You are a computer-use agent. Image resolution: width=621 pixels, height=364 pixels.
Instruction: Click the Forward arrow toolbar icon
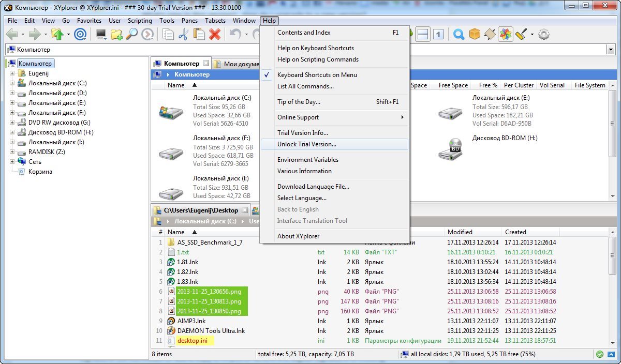point(35,35)
